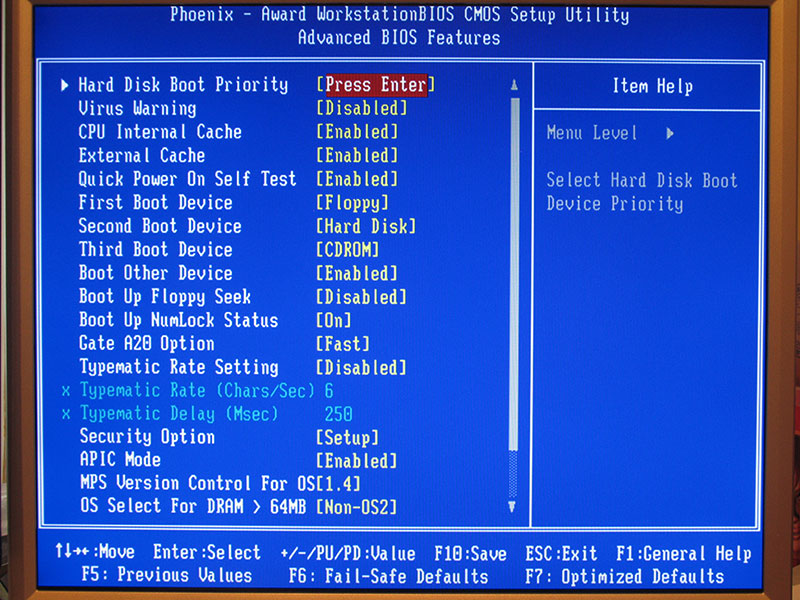Toggle Quick Power On Self Test [Enabled]

[357, 179]
